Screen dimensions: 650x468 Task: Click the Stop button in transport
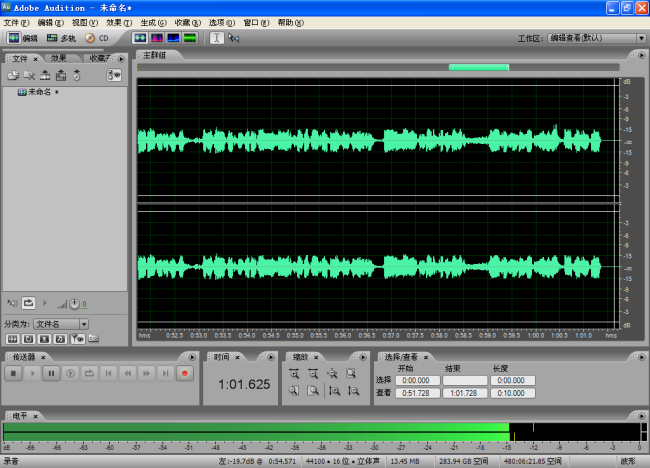point(13,373)
